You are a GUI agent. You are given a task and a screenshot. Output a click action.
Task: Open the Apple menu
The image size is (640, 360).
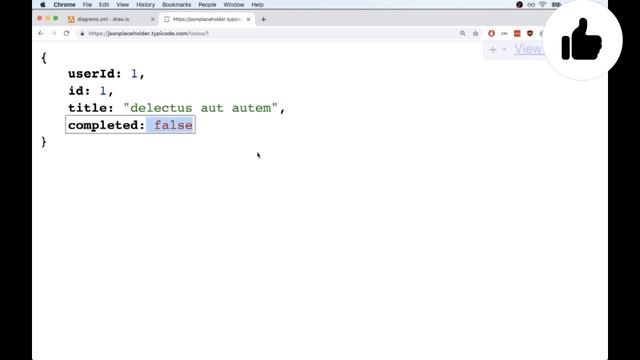[43, 4]
